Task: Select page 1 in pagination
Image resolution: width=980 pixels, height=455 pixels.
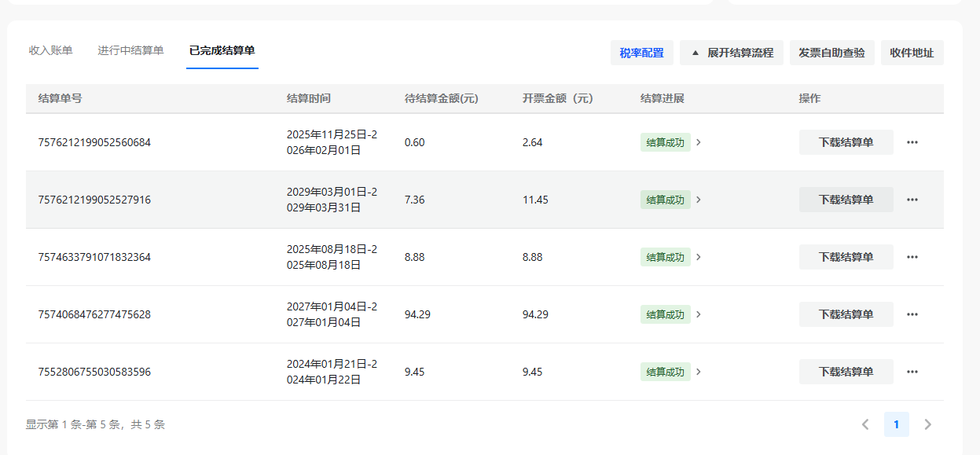Action: coord(896,424)
